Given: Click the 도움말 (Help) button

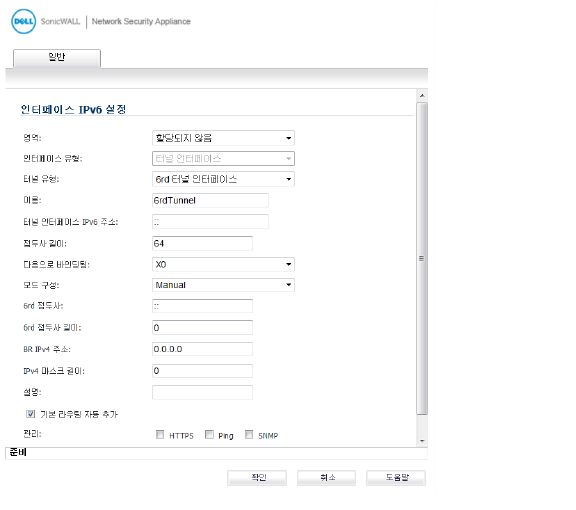Looking at the screenshot, I should (396, 478).
